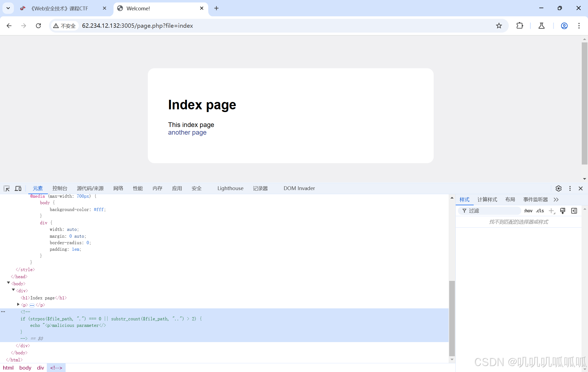Open the 网络 network tab

(118, 188)
